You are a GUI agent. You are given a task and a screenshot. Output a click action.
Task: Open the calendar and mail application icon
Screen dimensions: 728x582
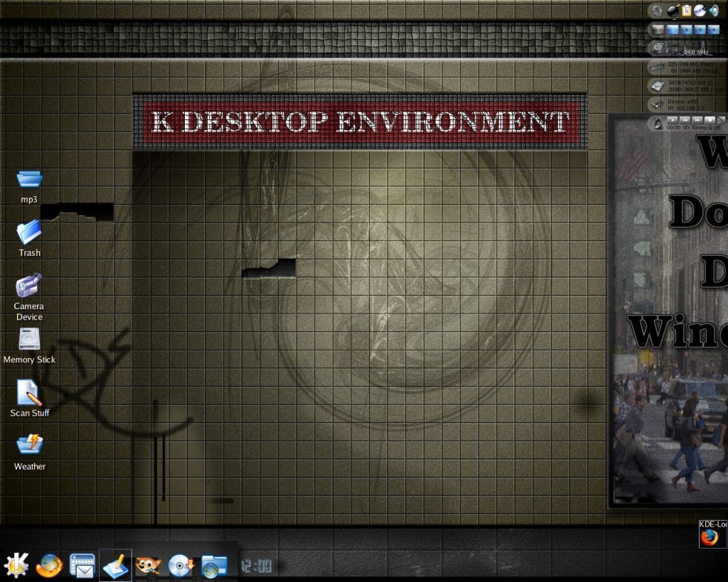pos(82,566)
